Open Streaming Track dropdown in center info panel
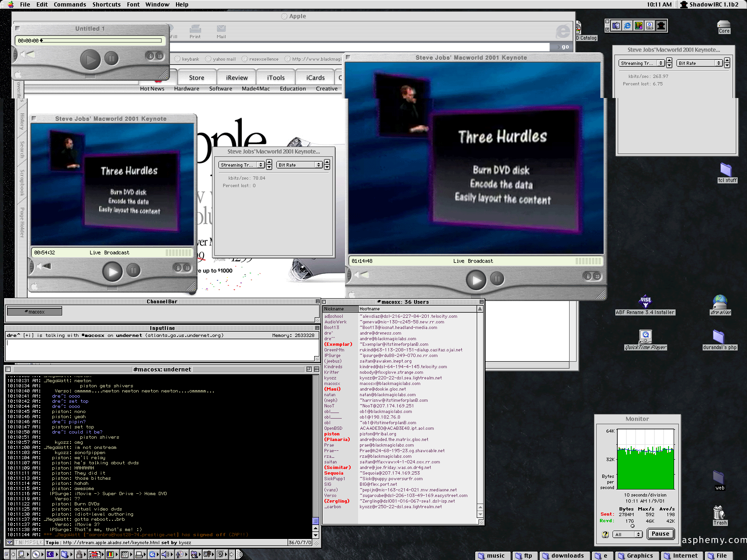Screen dimensions: 747x560 (x=241, y=165)
